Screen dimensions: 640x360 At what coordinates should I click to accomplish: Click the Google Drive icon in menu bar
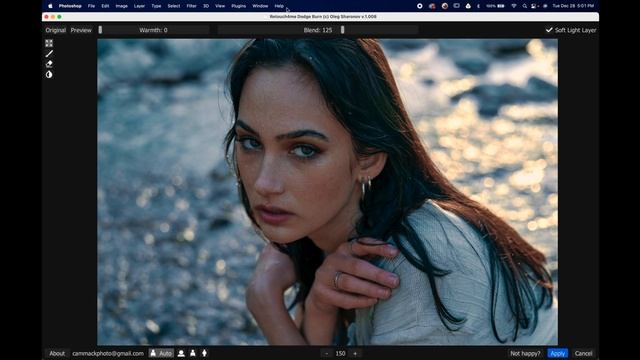(468, 6)
